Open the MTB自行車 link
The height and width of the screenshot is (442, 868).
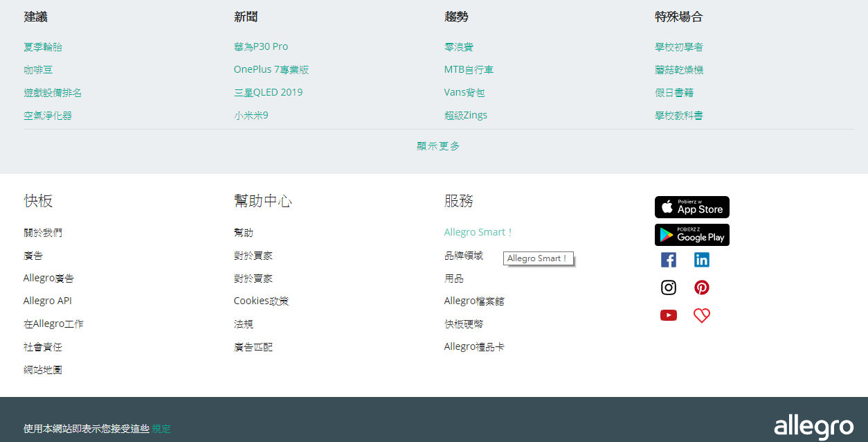click(469, 70)
